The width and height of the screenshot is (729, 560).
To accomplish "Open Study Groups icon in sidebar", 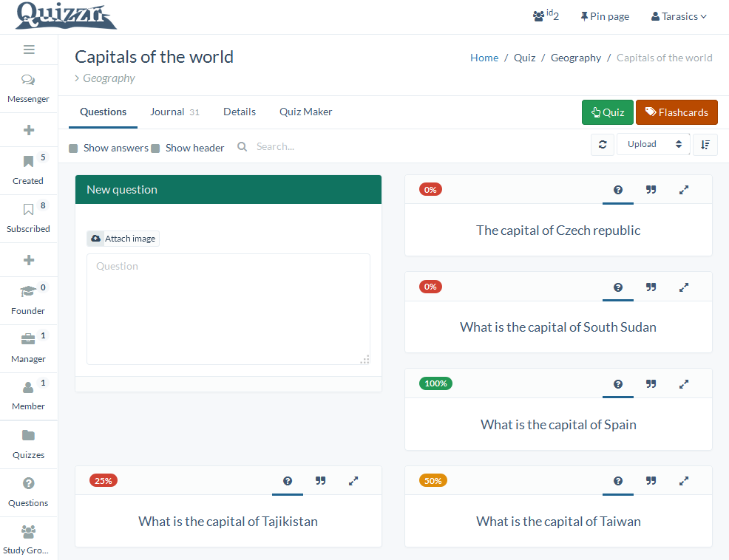I will [x=28, y=532].
